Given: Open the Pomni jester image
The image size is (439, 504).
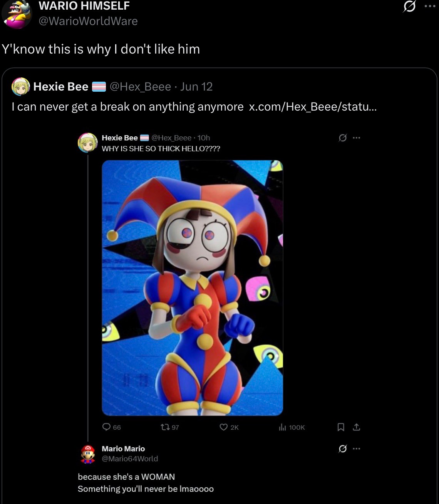Looking at the screenshot, I should 192,288.
